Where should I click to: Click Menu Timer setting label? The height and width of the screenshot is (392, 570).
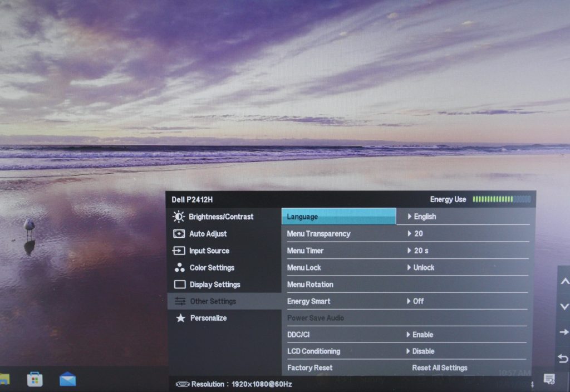coord(305,251)
